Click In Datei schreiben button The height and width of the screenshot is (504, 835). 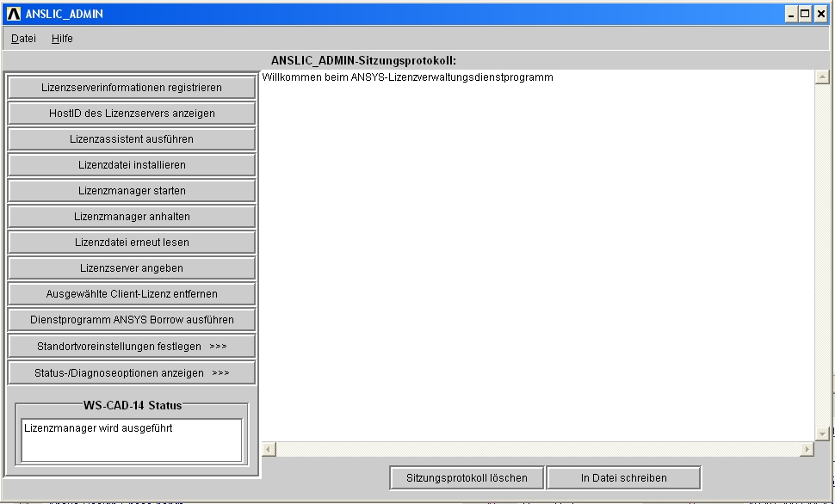(623, 478)
